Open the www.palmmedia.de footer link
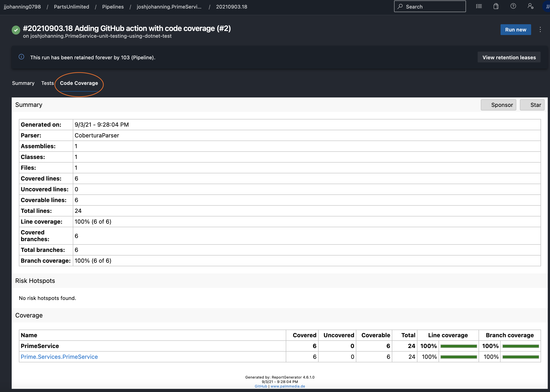This screenshot has width=550, height=392. point(288,386)
